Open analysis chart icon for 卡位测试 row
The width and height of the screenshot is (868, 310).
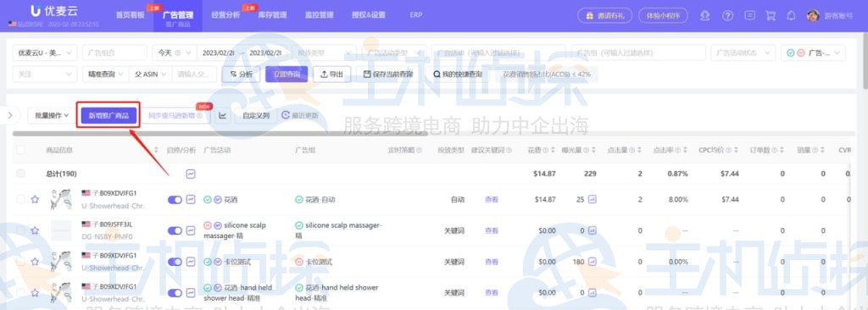pos(191,261)
